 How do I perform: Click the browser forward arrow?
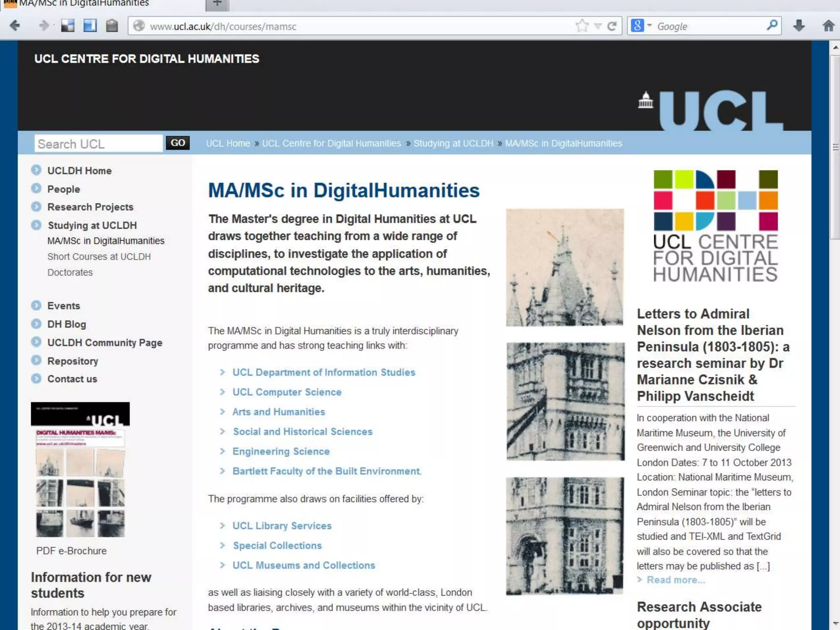[43, 26]
